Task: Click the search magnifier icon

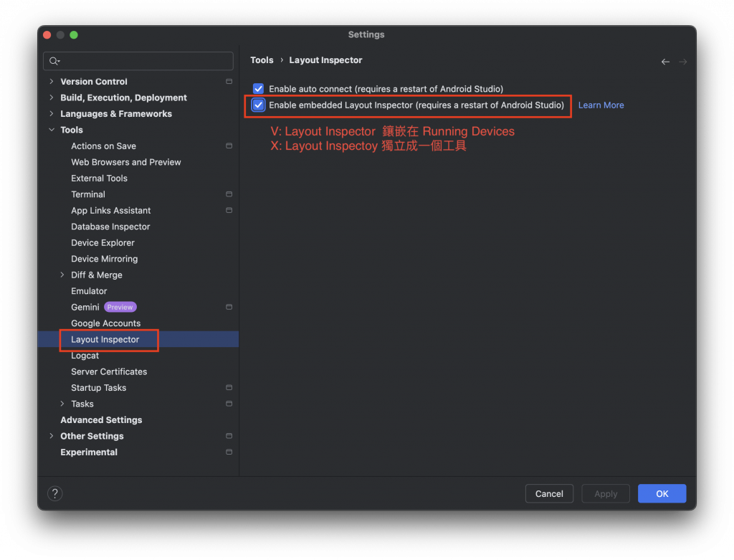Action: [54, 61]
